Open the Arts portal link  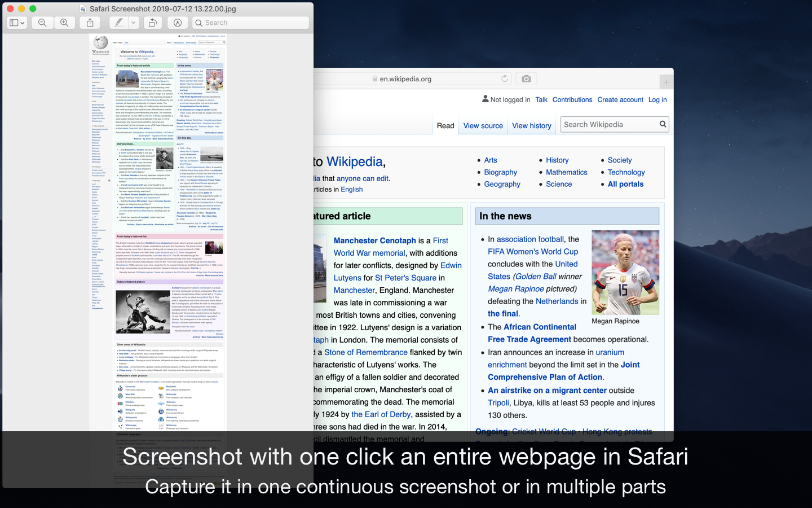coord(491,160)
